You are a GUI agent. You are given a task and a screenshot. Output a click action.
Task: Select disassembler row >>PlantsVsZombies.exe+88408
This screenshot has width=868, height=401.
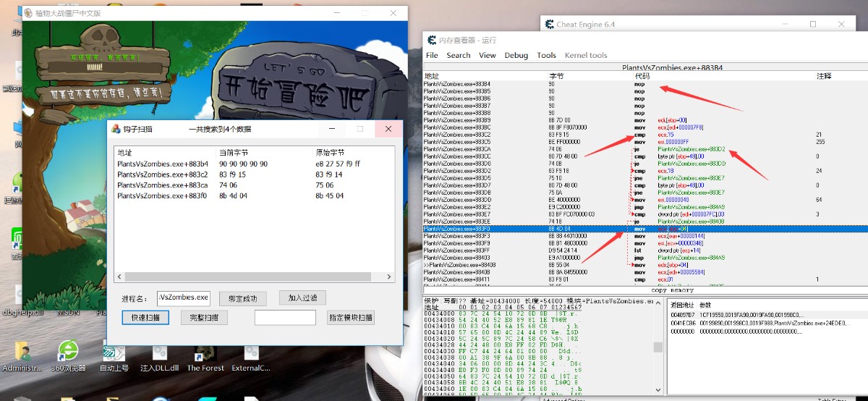(645, 265)
